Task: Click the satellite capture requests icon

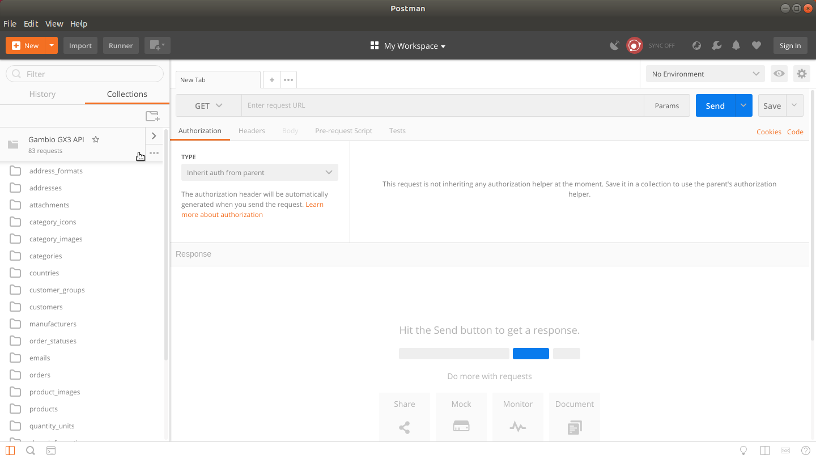Action: (614, 45)
